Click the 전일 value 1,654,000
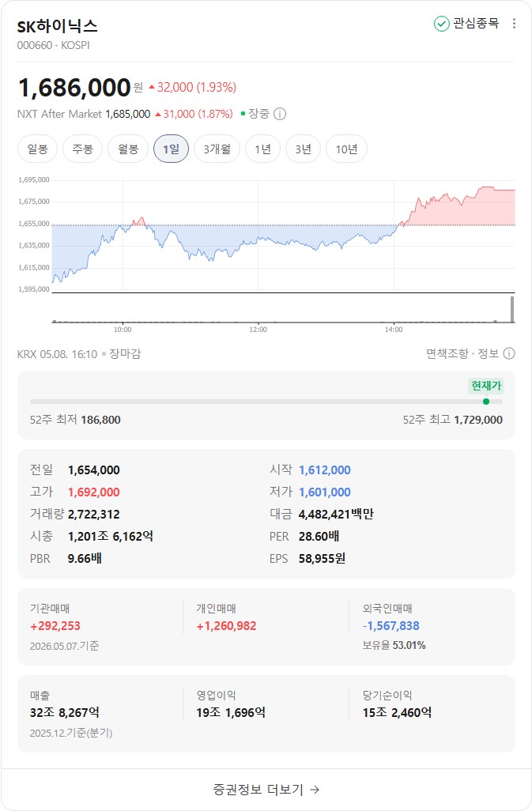532x811 pixels. (x=93, y=470)
